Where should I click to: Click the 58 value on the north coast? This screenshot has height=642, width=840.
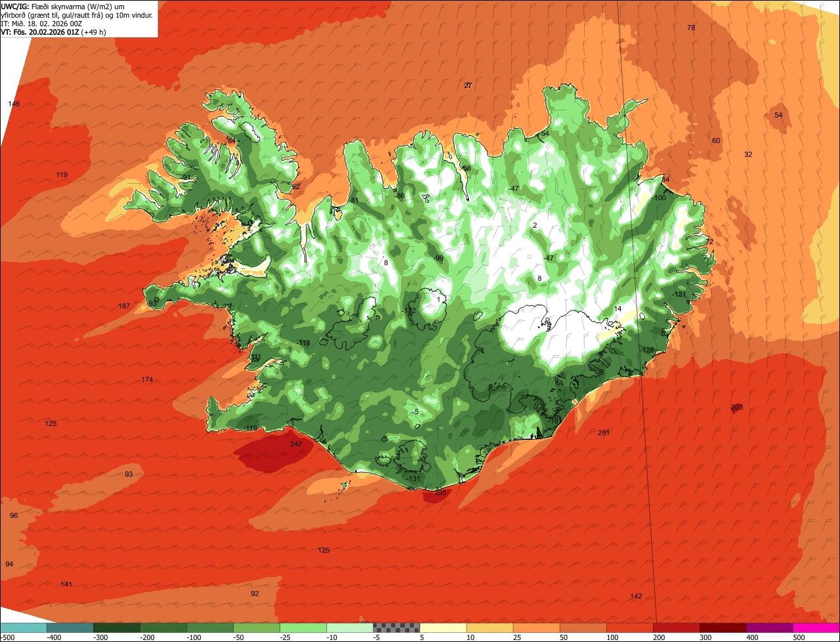(467, 168)
